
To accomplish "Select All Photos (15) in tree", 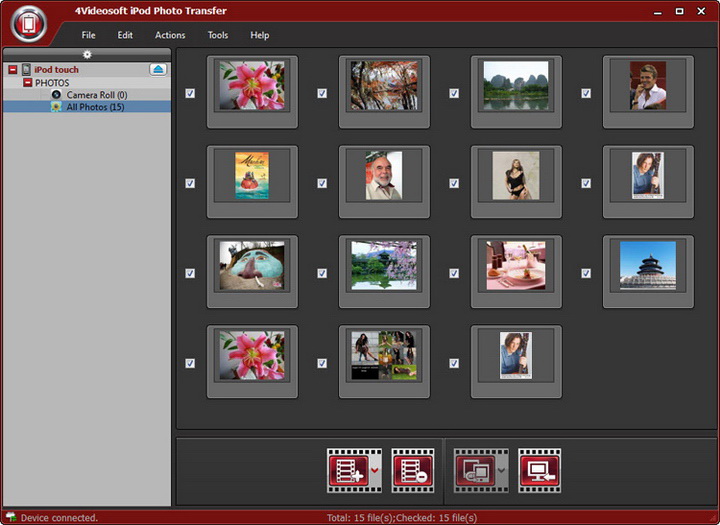I will click(x=96, y=107).
